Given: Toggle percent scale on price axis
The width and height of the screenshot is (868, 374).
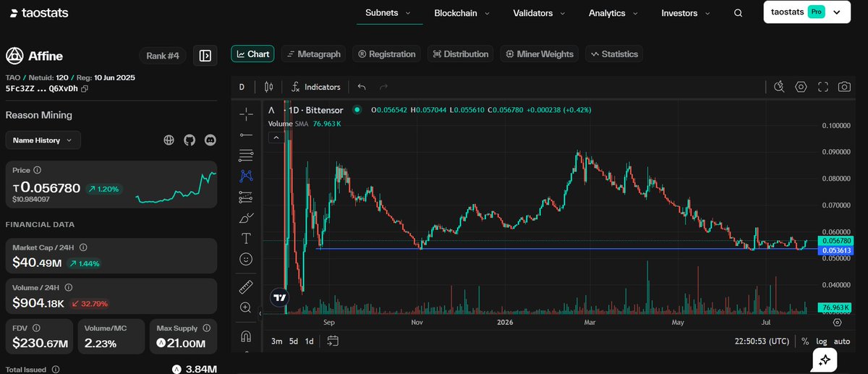Looking at the screenshot, I should coord(805,341).
